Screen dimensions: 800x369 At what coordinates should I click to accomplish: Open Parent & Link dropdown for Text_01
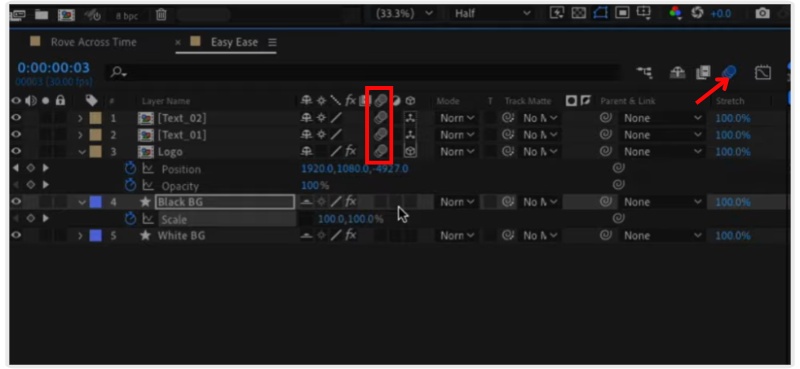pos(663,135)
